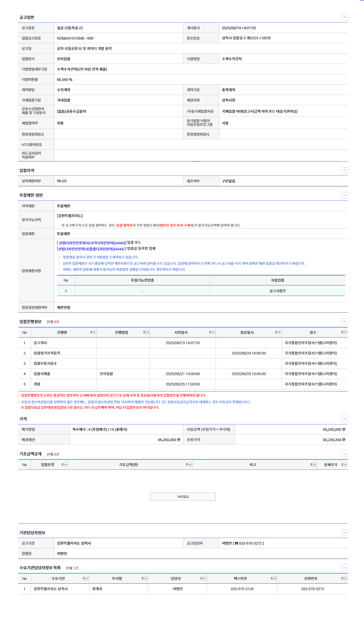The width and height of the screenshot is (364, 618).
Task: Open the 산업디자인전문회사(종합디자인분야)(4444) link
Action: pyautogui.click(x=91, y=249)
